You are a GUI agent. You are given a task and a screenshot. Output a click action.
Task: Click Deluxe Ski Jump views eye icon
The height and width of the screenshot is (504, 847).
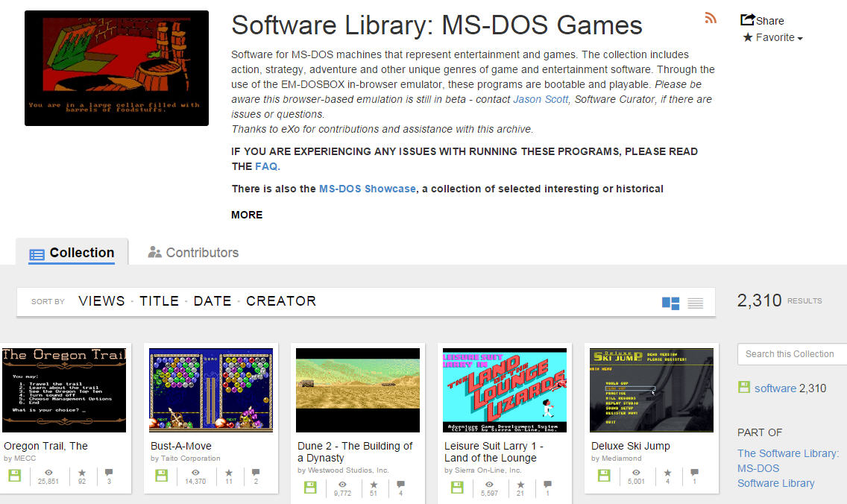click(636, 472)
